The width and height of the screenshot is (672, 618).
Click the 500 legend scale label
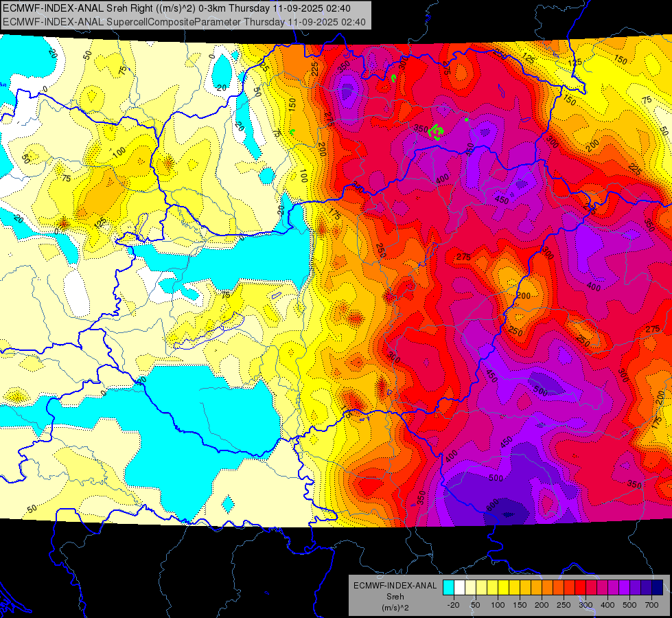[x=629, y=605]
